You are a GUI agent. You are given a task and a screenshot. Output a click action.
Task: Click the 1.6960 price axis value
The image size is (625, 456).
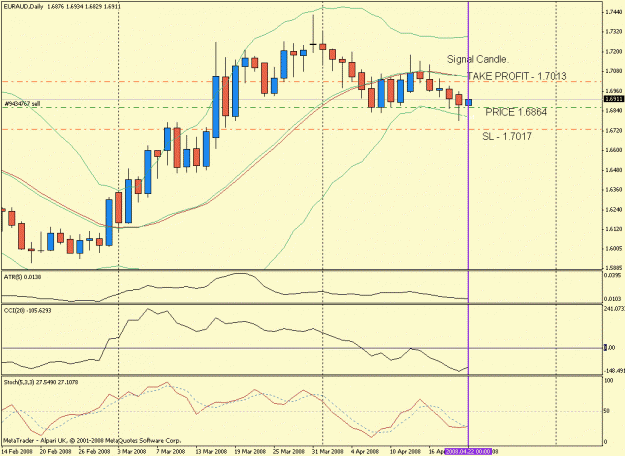(613, 91)
